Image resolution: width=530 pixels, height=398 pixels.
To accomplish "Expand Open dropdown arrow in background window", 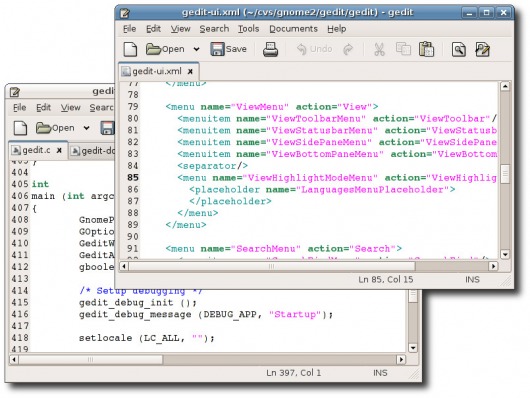I will tap(87, 128).
